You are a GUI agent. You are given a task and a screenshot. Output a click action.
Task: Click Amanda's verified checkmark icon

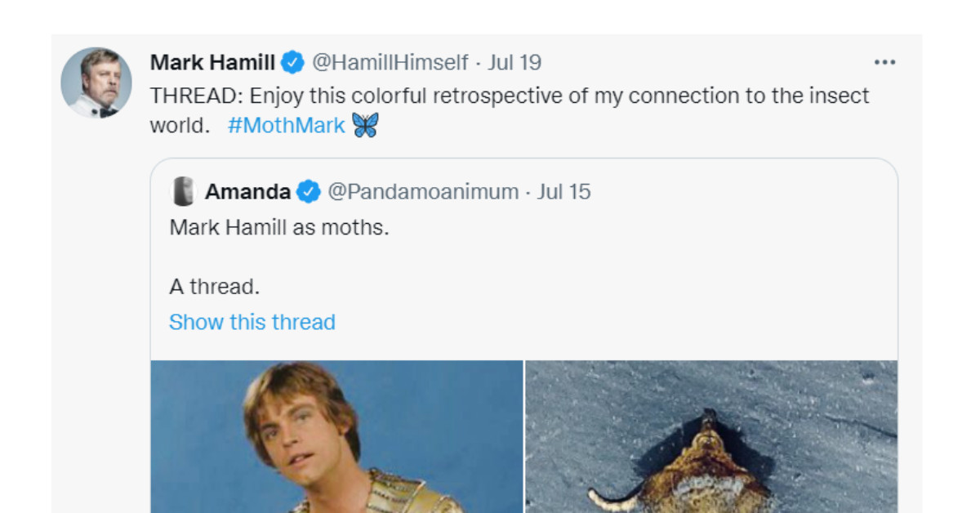pyautogui.click(x=308, y=190)
